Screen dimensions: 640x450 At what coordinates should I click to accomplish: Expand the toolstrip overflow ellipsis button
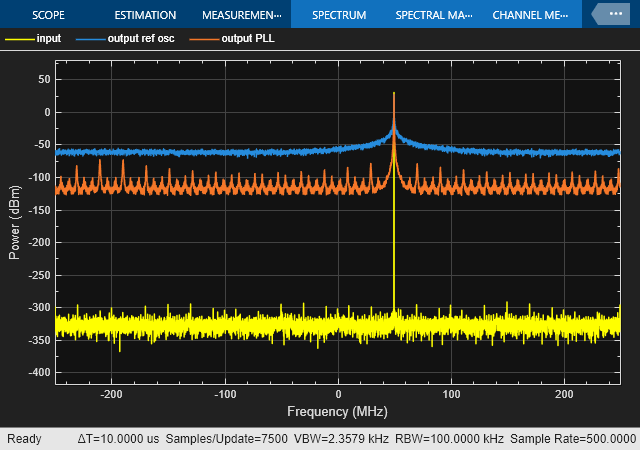tap(613, 14)
